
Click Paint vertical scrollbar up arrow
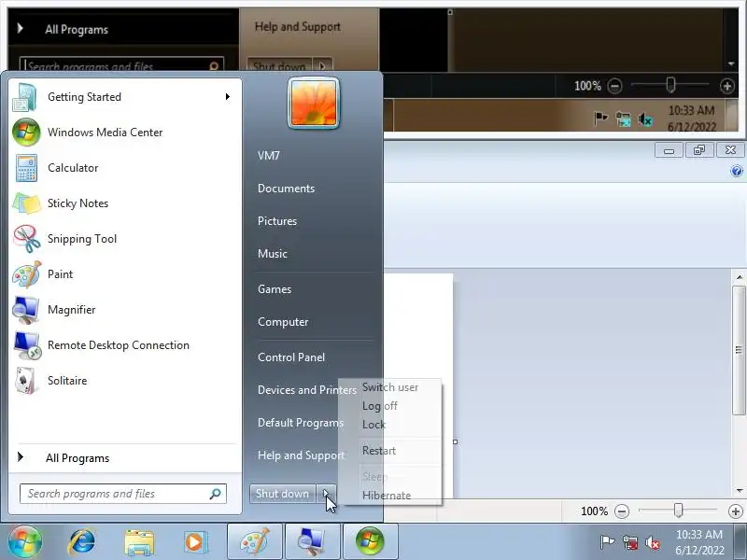(740, 277)
